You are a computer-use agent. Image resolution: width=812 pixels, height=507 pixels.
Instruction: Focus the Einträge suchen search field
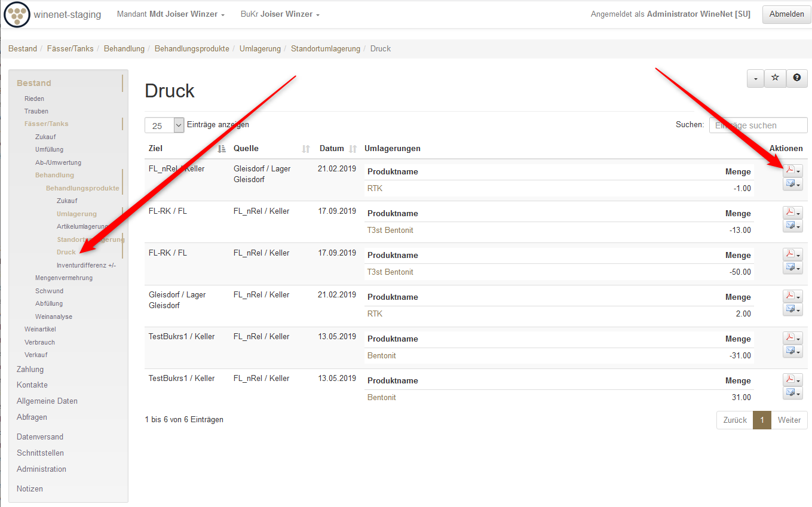pyautogui.click(x=758, y=125)
